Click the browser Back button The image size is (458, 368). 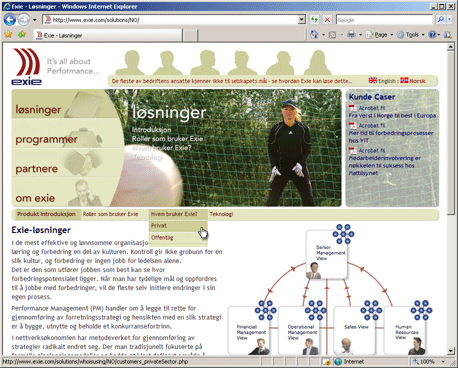10,20
